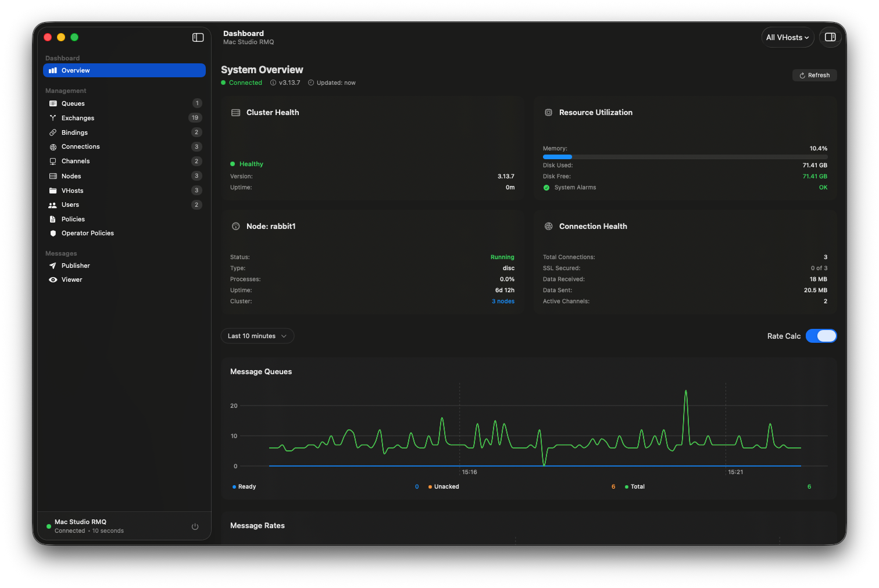Go to the Channels management page
The image size is (879, 588).
(76, 161)
